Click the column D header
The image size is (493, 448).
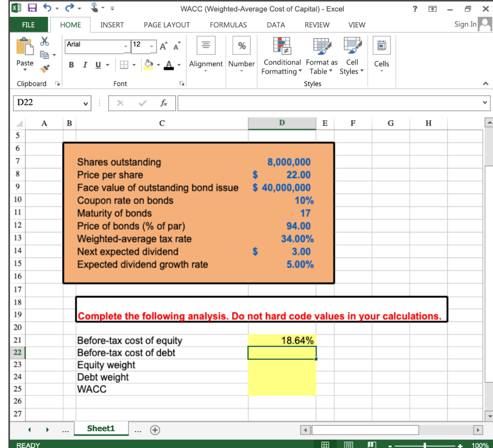(x=282, y=123)
